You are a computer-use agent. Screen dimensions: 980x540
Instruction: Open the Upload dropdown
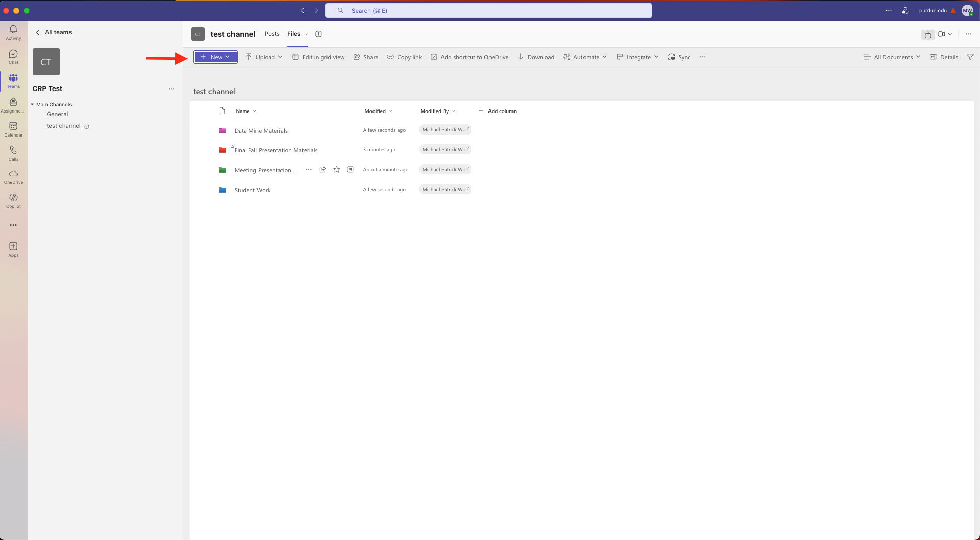tap(264, 57)
